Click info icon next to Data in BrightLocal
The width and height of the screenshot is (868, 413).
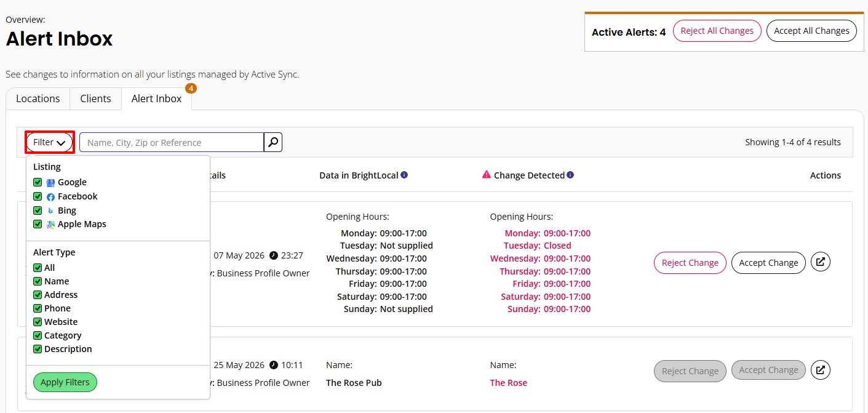pos(404,175)
